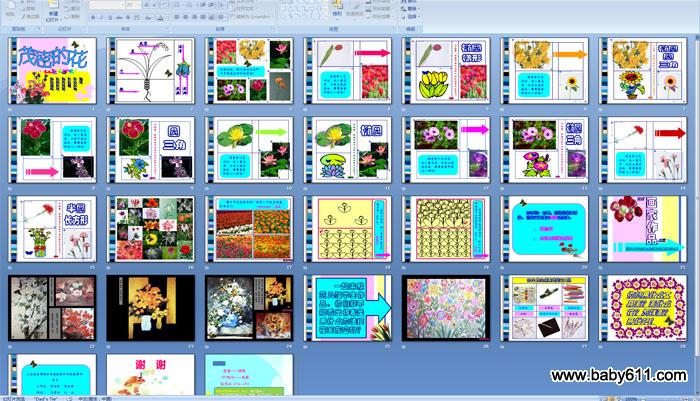Select slide 18 with sparse flower pattern
Screen dimensions: 700x401
tap(347, 229)
